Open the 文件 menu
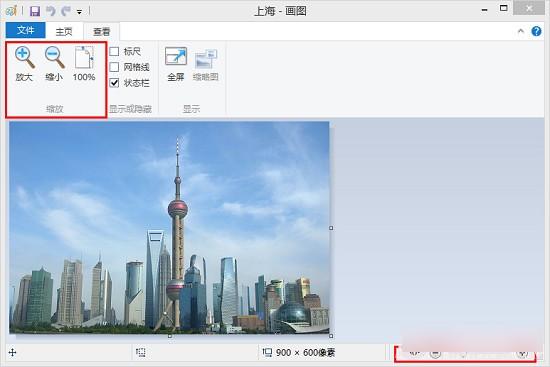Image resolution: width=550 pixels, height=367 pixels. [26, 31]
